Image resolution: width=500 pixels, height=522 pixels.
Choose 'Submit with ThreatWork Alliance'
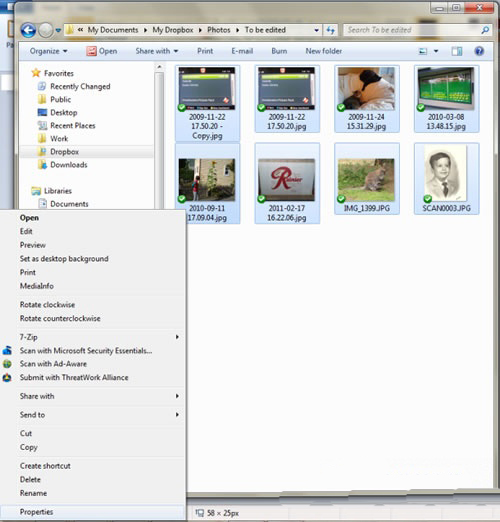[x=93, y=378]
